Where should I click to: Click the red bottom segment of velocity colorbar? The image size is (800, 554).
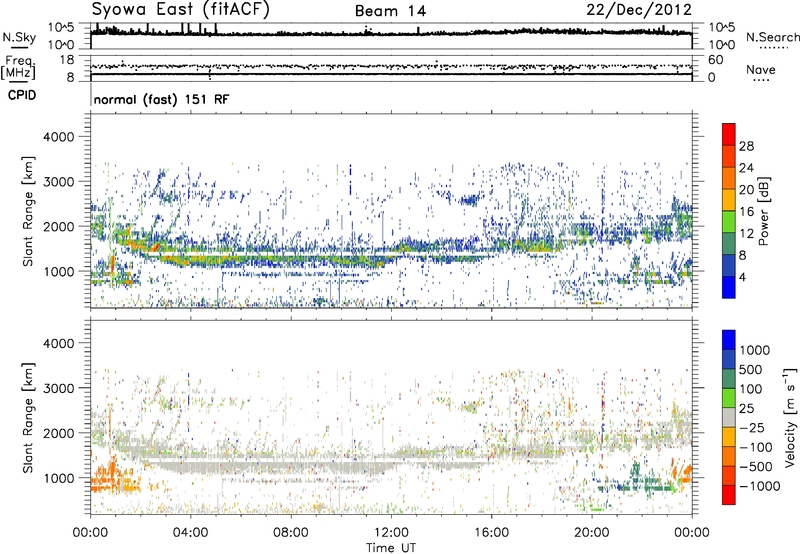click(x=729, y=495)
